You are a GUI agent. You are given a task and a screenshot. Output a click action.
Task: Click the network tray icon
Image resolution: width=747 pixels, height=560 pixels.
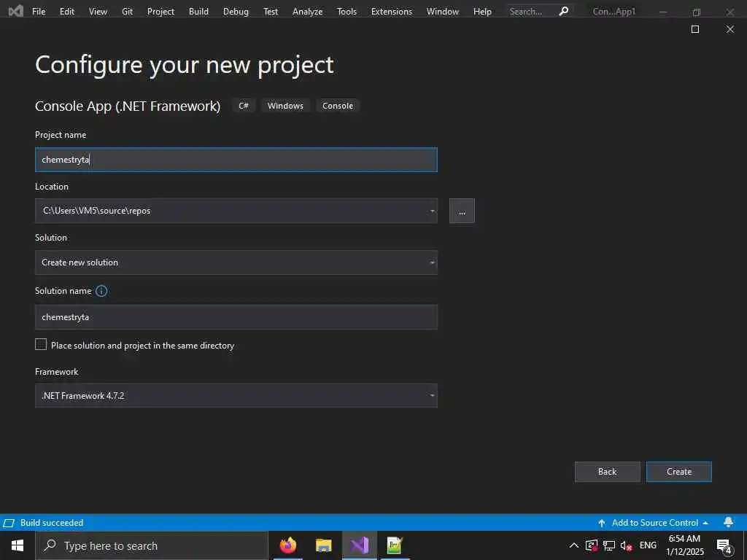coord(609,545)
